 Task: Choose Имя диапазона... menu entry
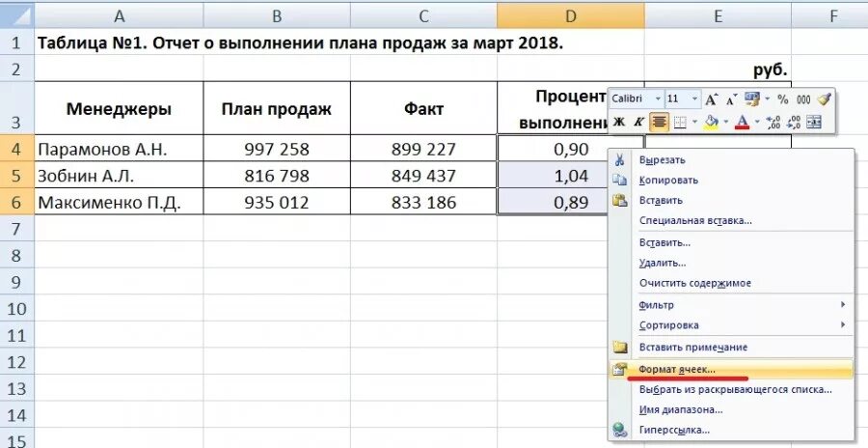click(731, 409)
